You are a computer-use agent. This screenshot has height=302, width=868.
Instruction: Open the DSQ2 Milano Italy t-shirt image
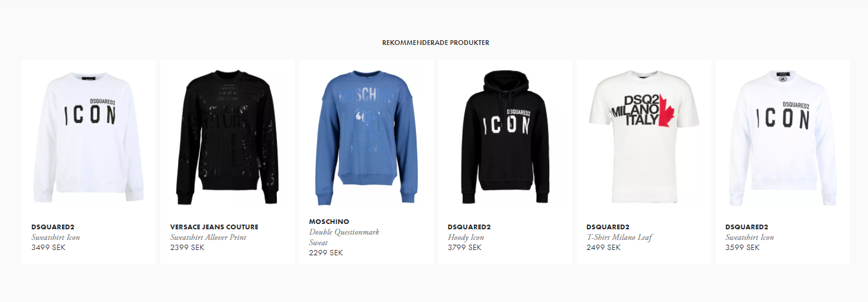click(644, 138)
